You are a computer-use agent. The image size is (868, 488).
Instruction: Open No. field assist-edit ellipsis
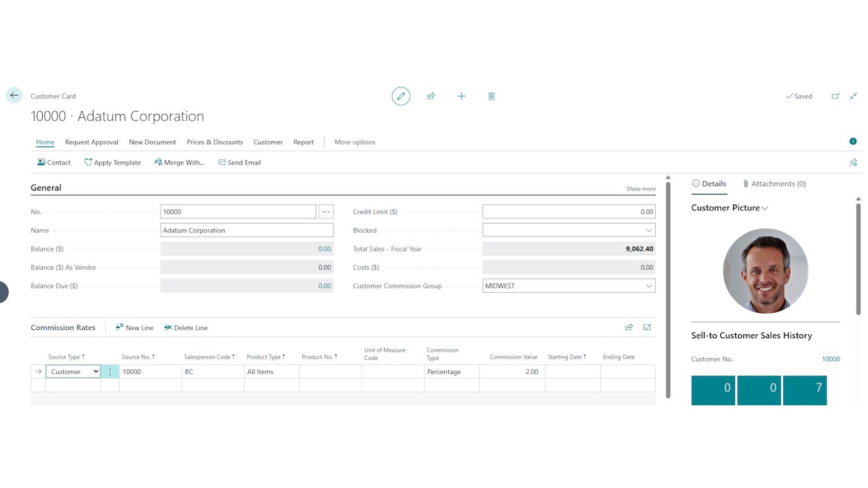click(x=326, y=211)
